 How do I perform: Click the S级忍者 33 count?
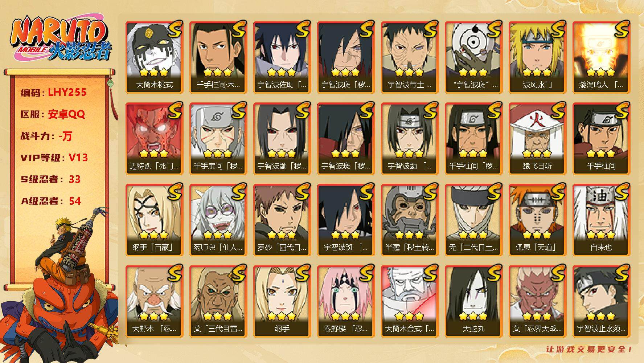(x=50, y=179)
